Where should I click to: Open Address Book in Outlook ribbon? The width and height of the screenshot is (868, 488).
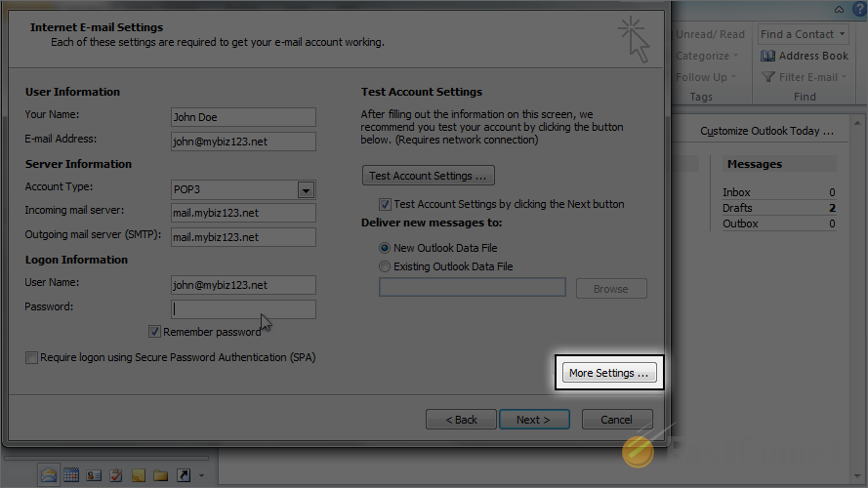pyautogui.click(x=805, y=56)
